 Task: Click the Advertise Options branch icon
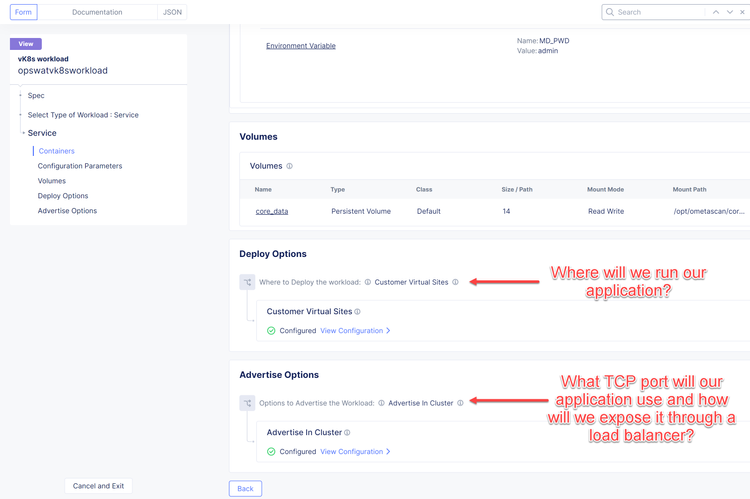pyautogui.click(x=247, y=403)
